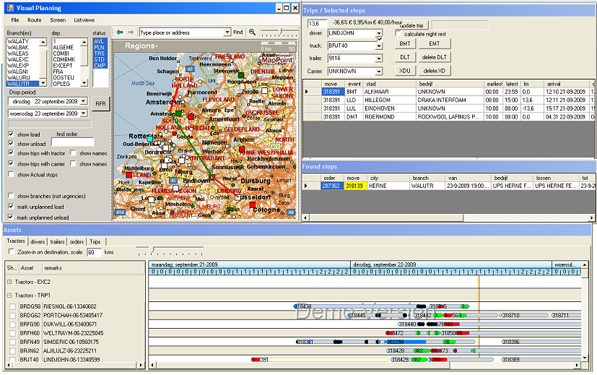Open the driver dropdown showing LINDJOHN
The width and height of the screenshot is (597, 375).
(378, 34)
